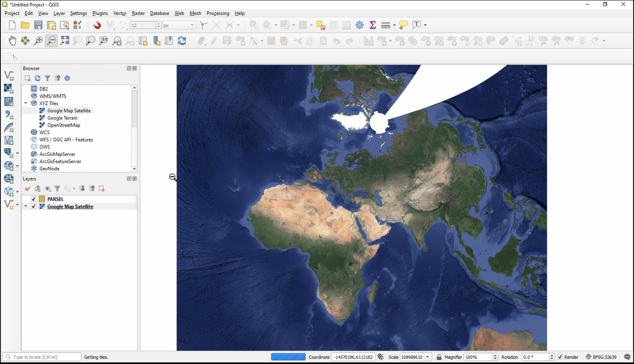Screen dimensions: 634x364
Task: Open Layer Styling panel paintbrush icon
Action: click(x=28, y=189)
